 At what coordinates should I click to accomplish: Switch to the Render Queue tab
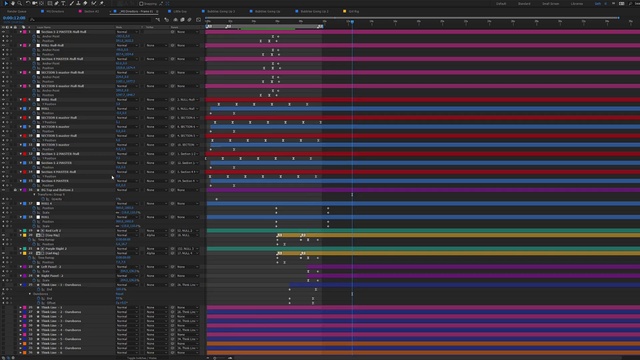[x=17, y=11]
